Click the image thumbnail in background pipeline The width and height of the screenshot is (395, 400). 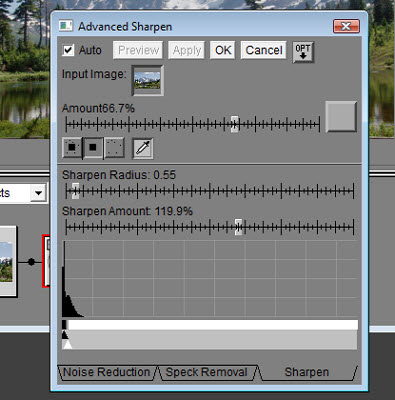click(7, 262)
